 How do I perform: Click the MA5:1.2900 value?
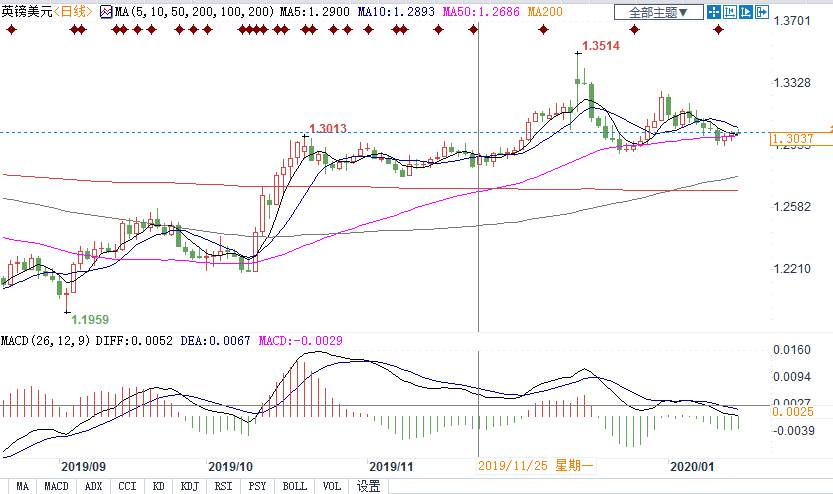click(315, 12)
